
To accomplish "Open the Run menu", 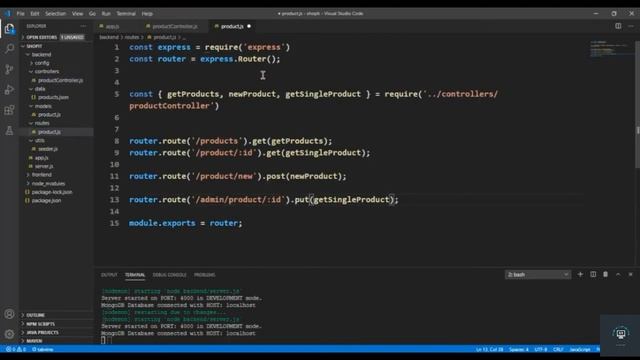I will pyautogui.click(x=106, y=13).
